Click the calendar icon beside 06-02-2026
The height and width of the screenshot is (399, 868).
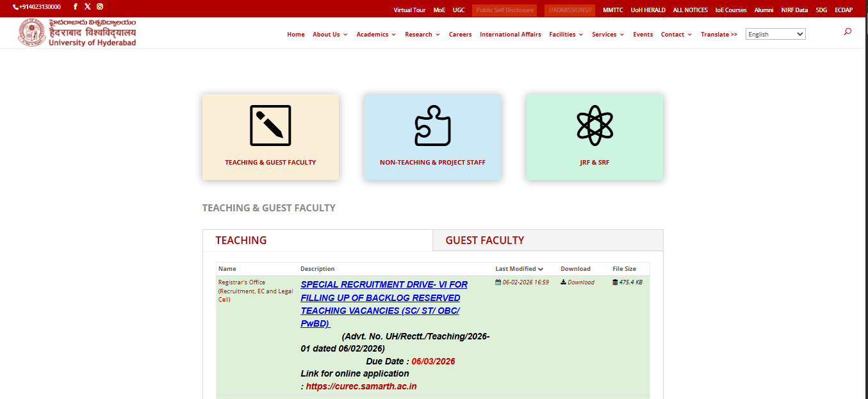coord(498,282)
